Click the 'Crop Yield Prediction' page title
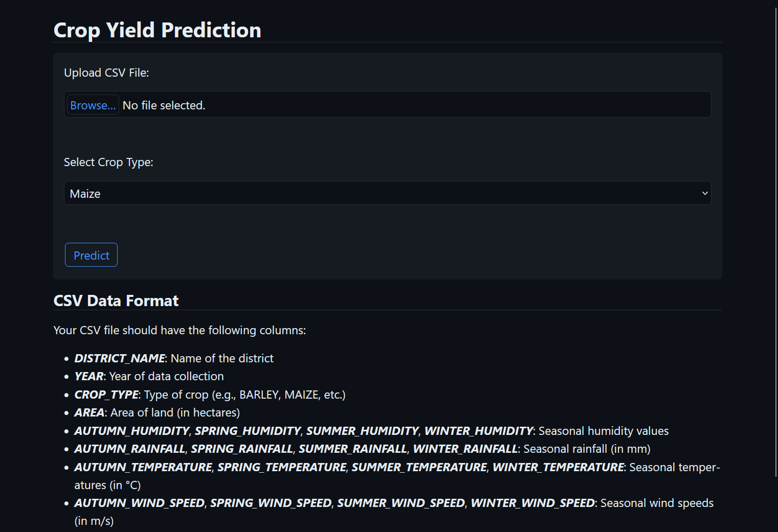778x532 pixels. point(157,30)
